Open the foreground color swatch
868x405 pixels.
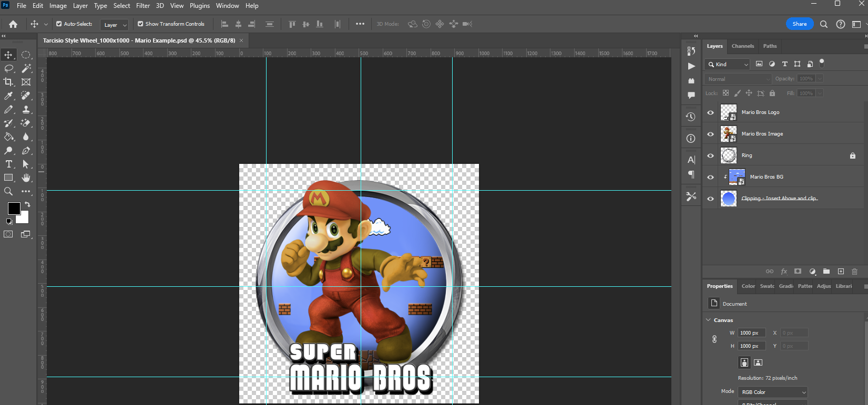[x=14, y=209]
